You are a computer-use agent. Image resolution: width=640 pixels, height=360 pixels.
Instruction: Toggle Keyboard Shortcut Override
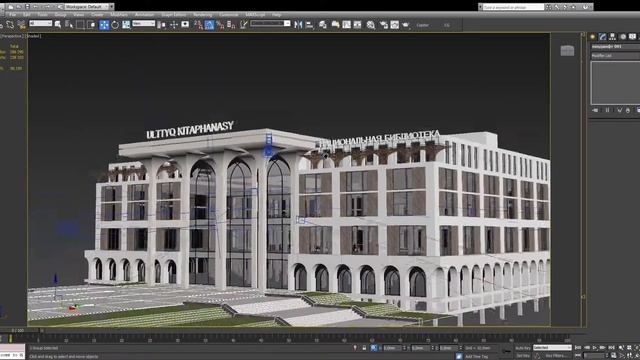pyautogui.click(x=185, y=25)
